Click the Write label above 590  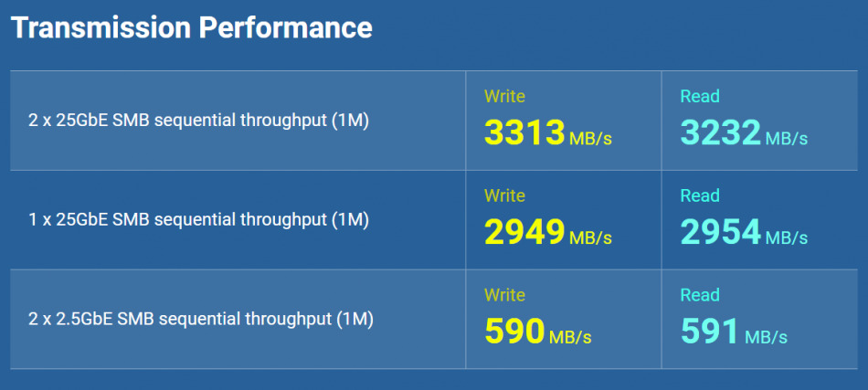(504, 295)
